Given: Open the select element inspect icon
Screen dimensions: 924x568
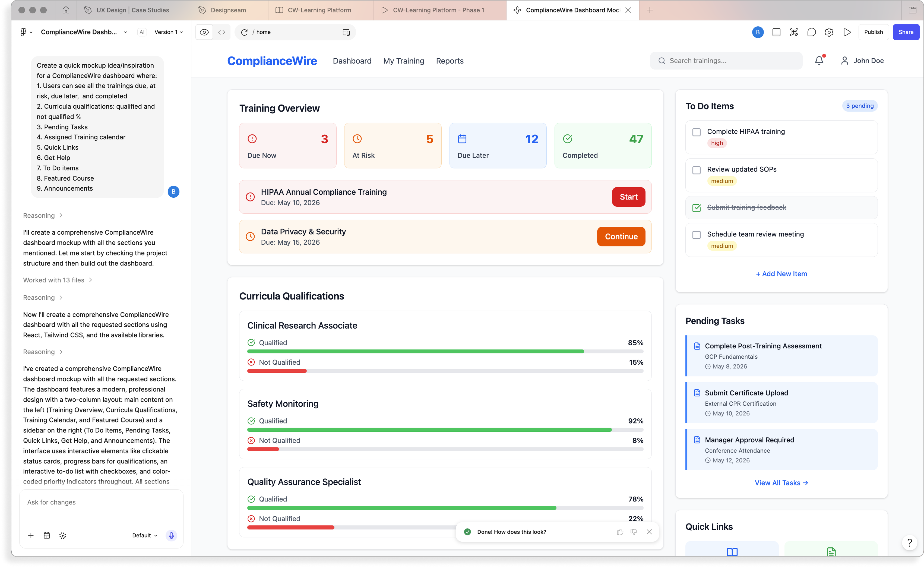Looking at the screenshot, I should (x=794, y=32).
